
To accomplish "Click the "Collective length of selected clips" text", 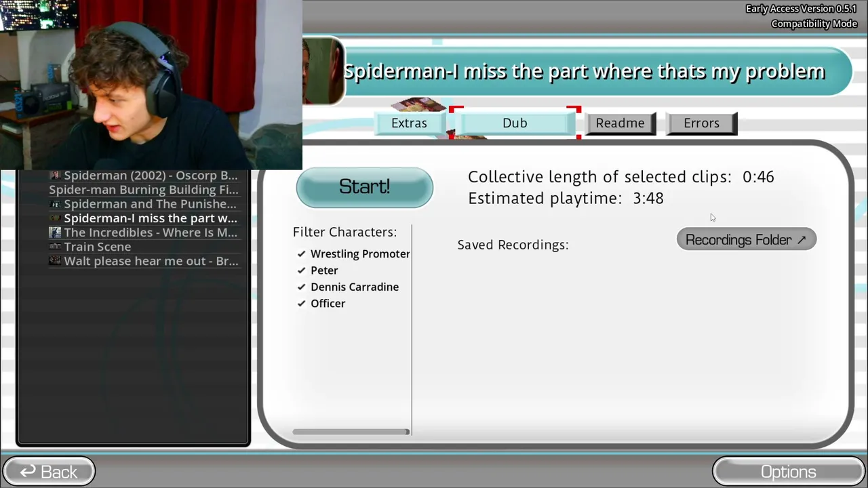I will point(599,177).
